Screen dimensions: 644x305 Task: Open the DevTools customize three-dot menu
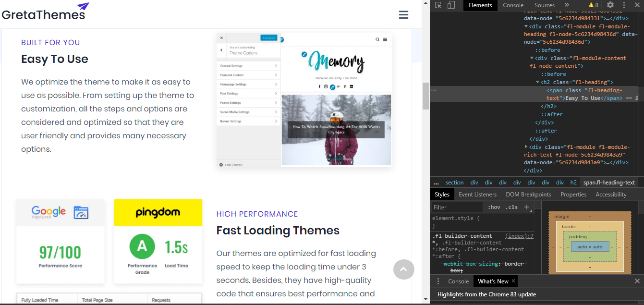624,5
